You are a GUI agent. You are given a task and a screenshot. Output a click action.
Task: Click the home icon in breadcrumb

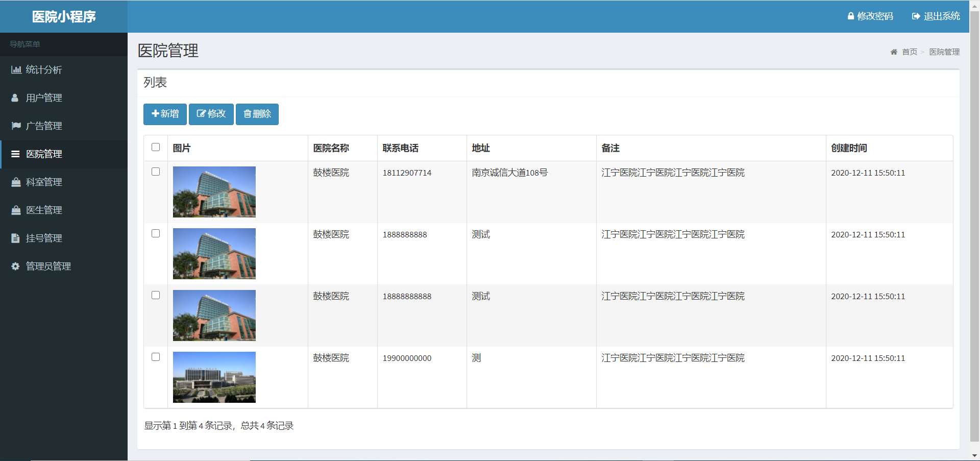(x=894, y=52)
